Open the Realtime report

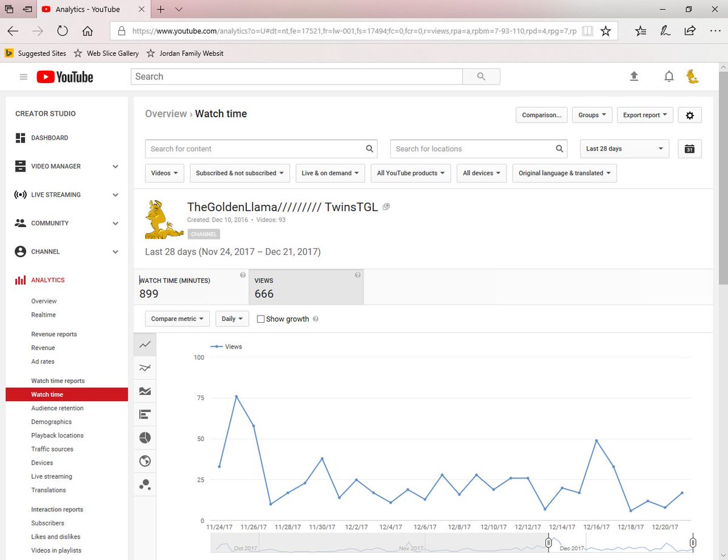point(44,315)
